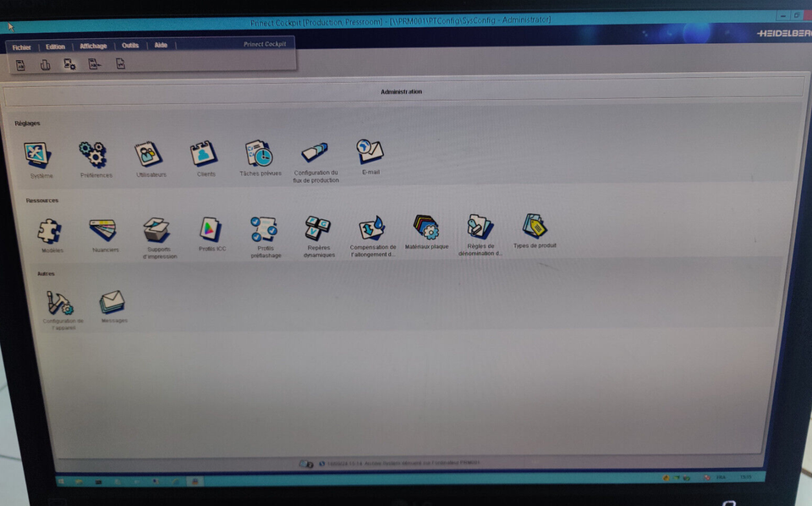This screenshot has width=812, height=506.
Task: Open Configuration du flux de production
Action: (x=315, y=153)
